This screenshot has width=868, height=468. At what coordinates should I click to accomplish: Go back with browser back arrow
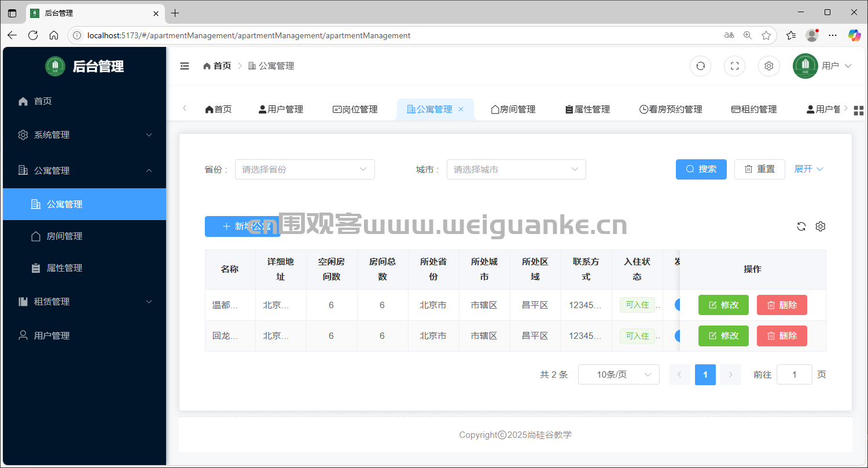pos(12,35)
